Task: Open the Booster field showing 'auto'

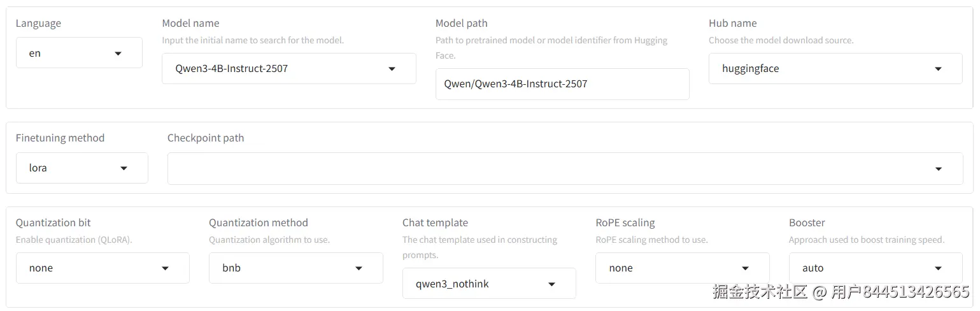Action: (860, 268)
